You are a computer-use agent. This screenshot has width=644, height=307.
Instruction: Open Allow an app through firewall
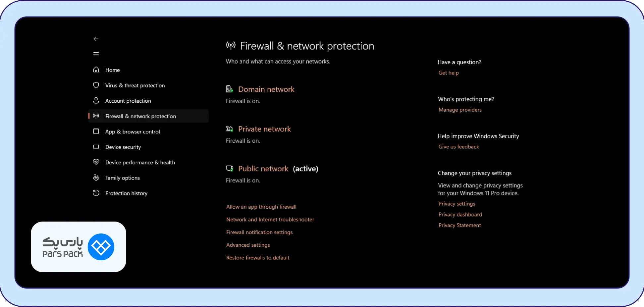click(x=261, y=207)
